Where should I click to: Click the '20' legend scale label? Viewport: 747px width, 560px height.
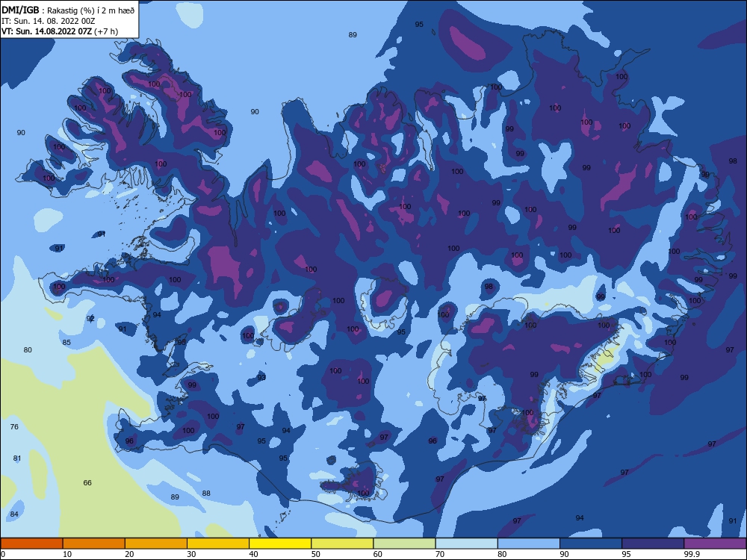click(x=129, y=554)
